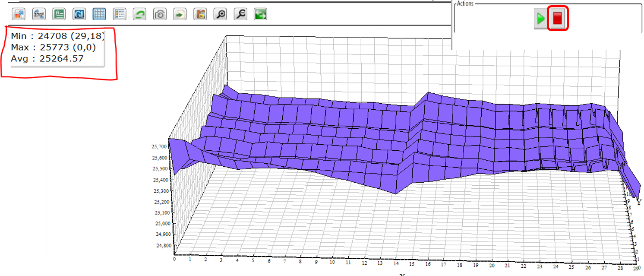Click the 25,700 label on vertical axis

click(x=159, y=147)
